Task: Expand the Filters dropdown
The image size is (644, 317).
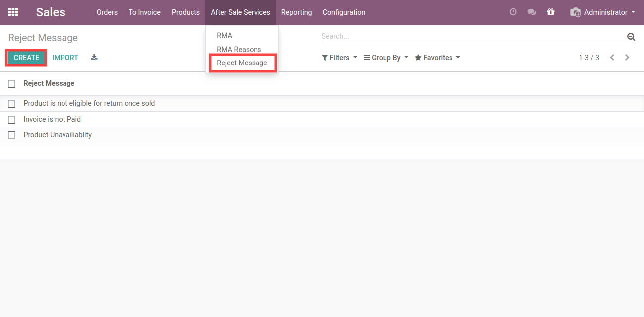Action: click(339, 58)
